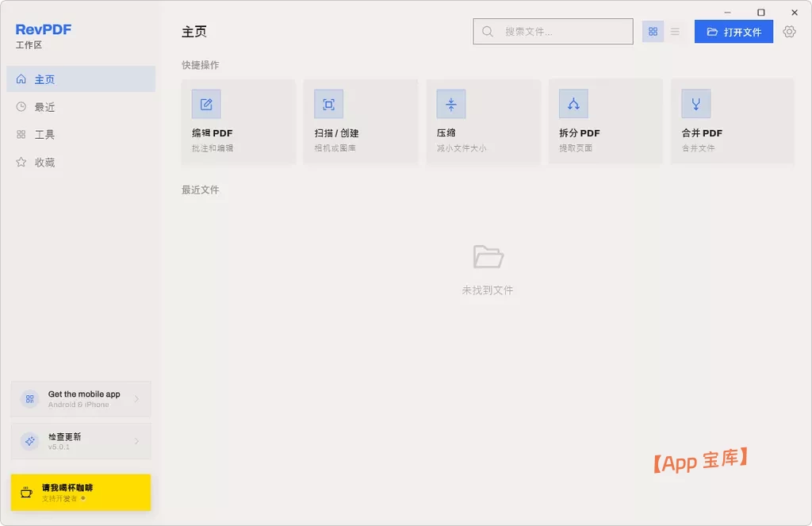Image resolution: width=812 pixels, height=526 pixels.
Task: Click the 检查更新 chevron arrow
Action: click(136, 442)
